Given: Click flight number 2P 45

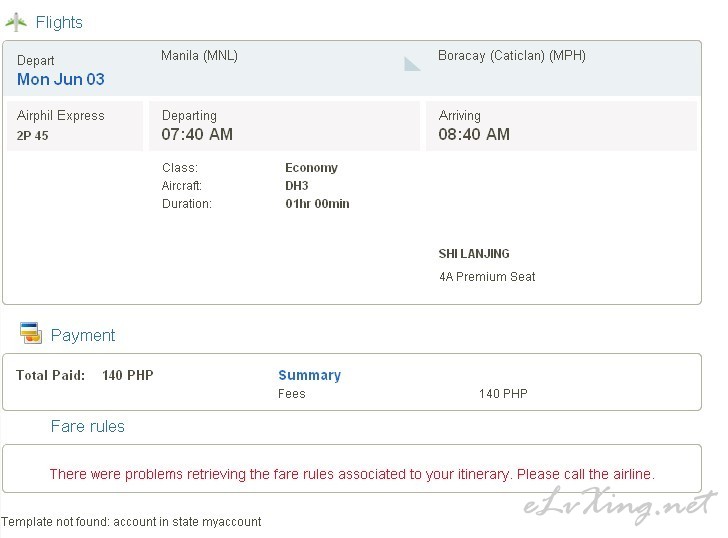Looking at the screenshot, I should pos(32,136).
